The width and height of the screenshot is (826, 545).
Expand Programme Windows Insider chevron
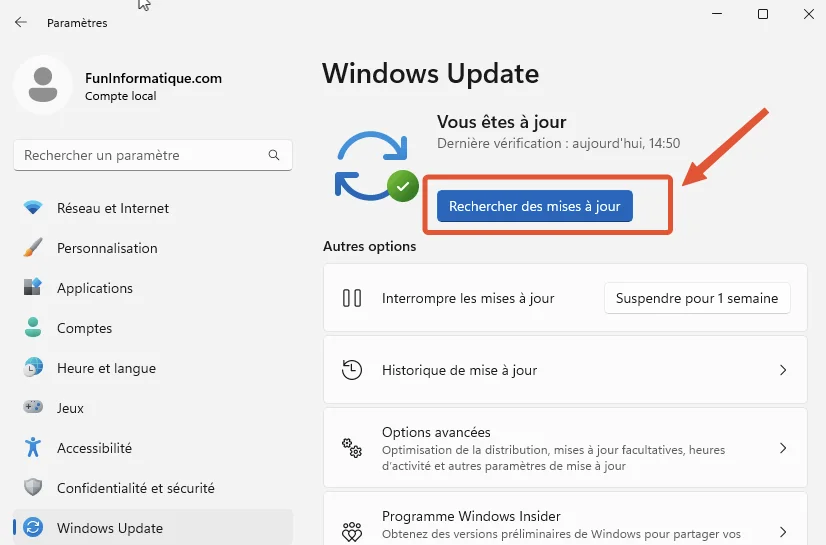[x=783, y=532]
